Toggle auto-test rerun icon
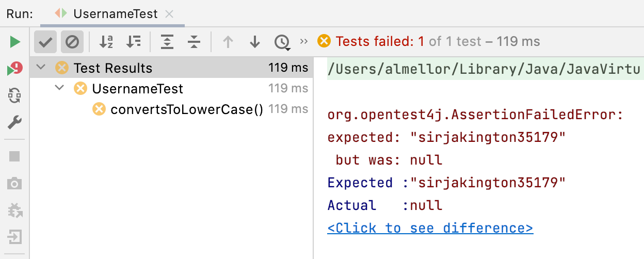 (15, 95)
